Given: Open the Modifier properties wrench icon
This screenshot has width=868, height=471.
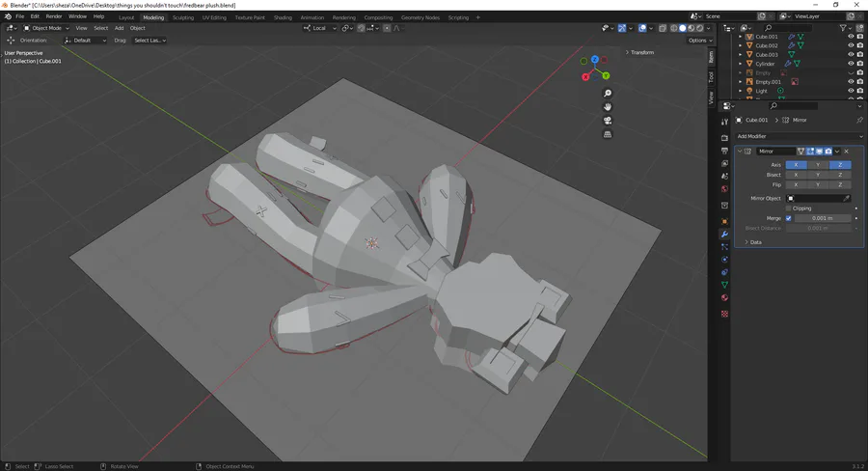Looking at the screenshot, I should pyautogui.click(x=724, y=235).
